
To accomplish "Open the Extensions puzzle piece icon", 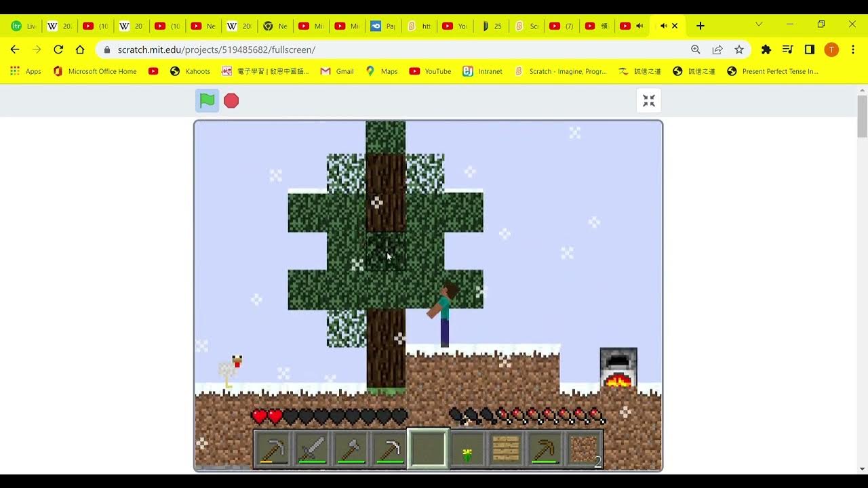I will point(766,49).
